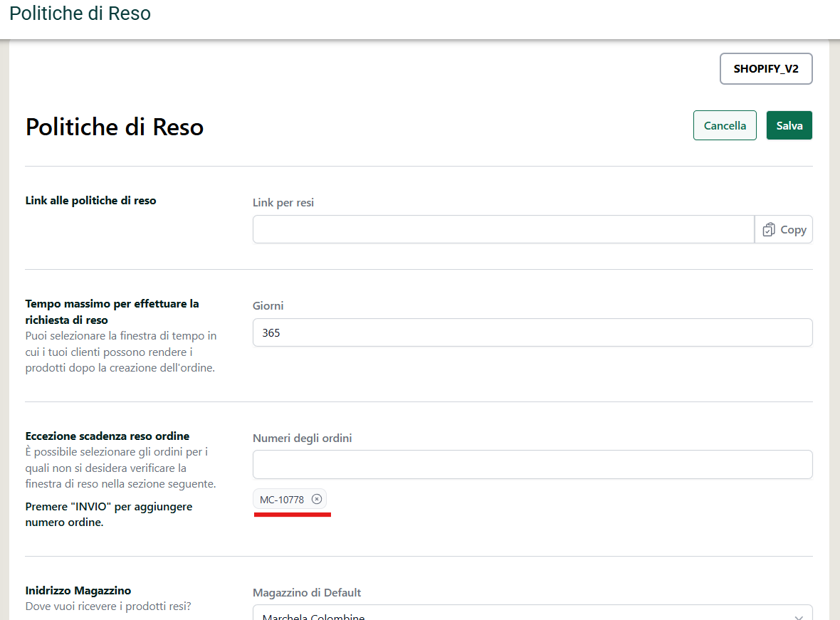Click the Inidrizzo Magazzino section title

(78, 590)
